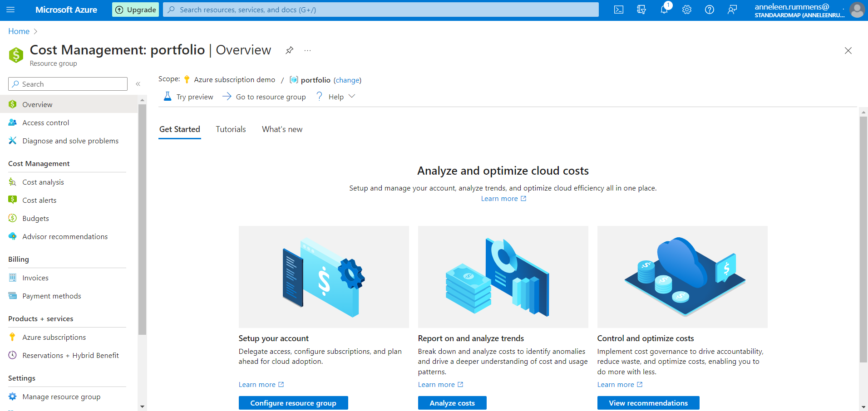
Task: Click the Go to resource group arrow icon
Action: [227, 96]
